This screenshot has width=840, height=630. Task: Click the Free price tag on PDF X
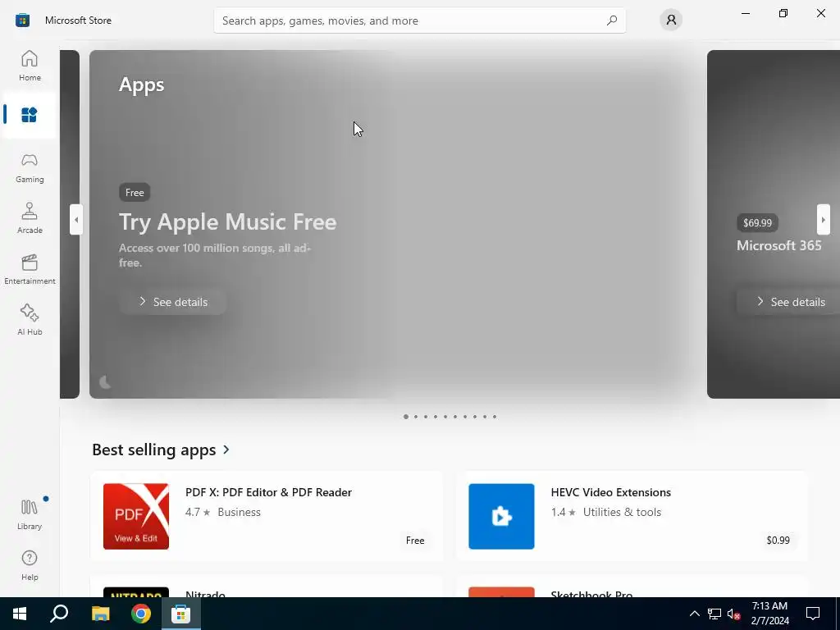click(415, 541)
